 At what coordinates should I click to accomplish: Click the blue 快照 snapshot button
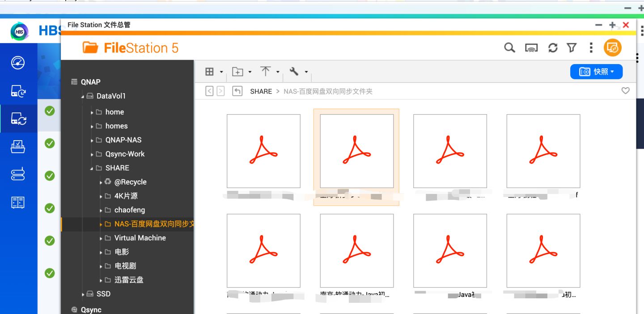(x=596, y=72)
